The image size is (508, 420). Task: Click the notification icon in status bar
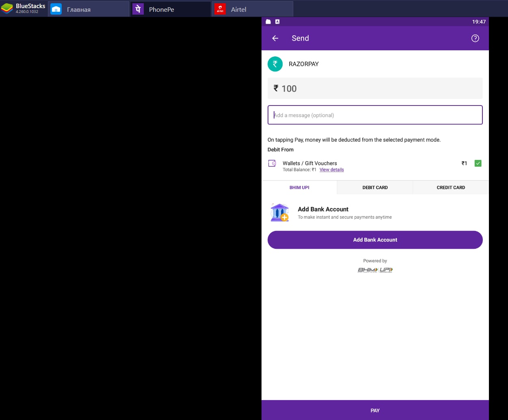(268, 22)
